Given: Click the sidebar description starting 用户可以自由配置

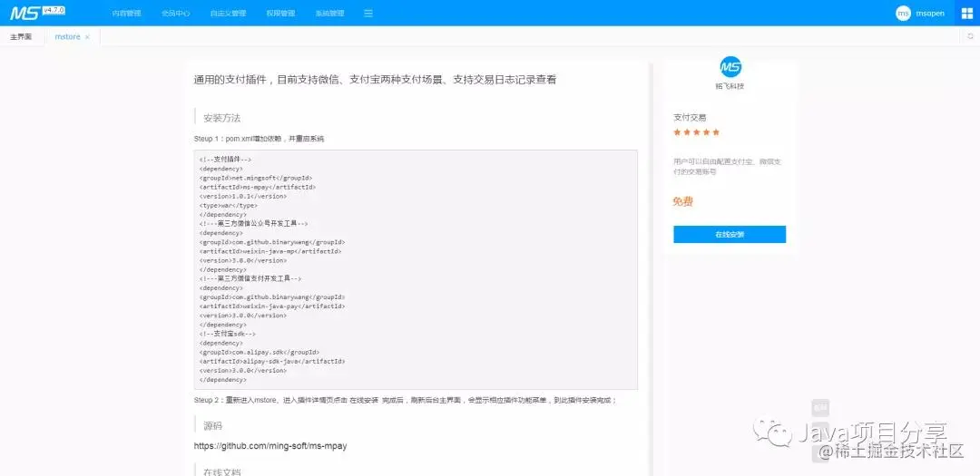Looking at the screenshot, I should click(728, 166).
